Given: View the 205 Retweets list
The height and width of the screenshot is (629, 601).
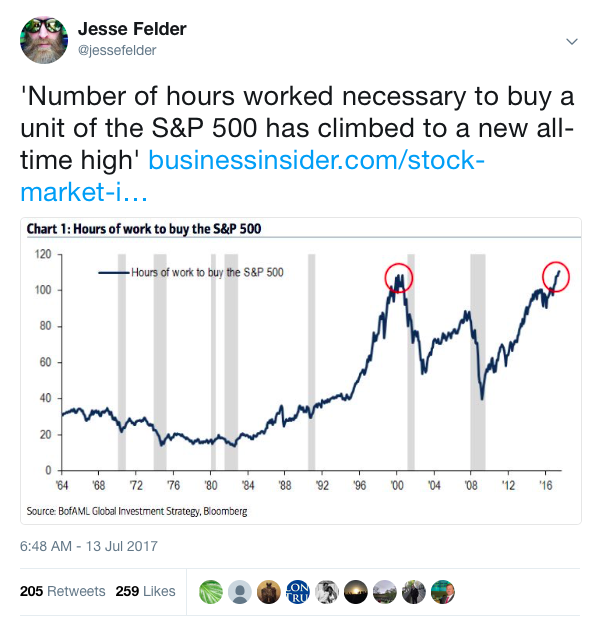Looking at the screenshot, I should [63, 591].
